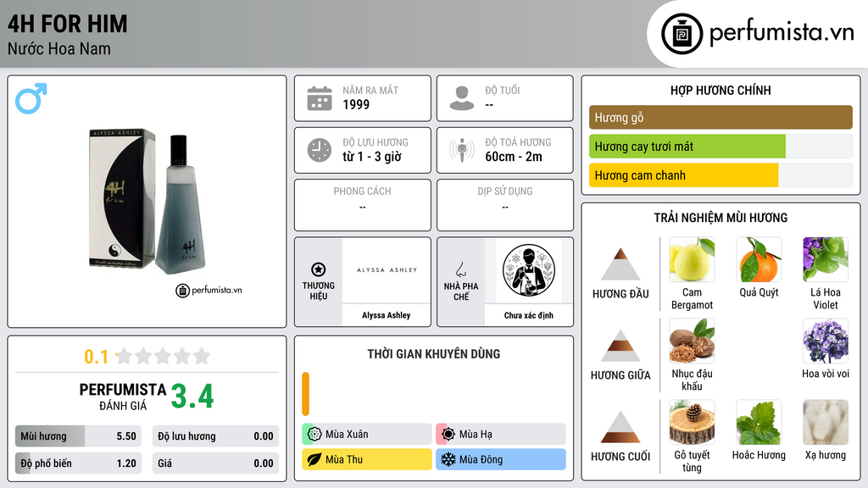
Task: Open the Quả Quýt tangerine note image
Action: click(x=759, y=259)
